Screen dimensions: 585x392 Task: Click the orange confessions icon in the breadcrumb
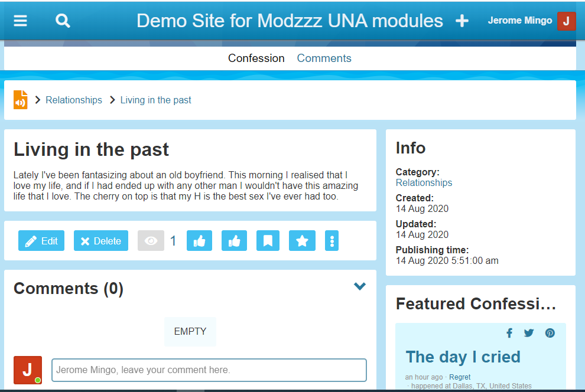tap(21, 100)
